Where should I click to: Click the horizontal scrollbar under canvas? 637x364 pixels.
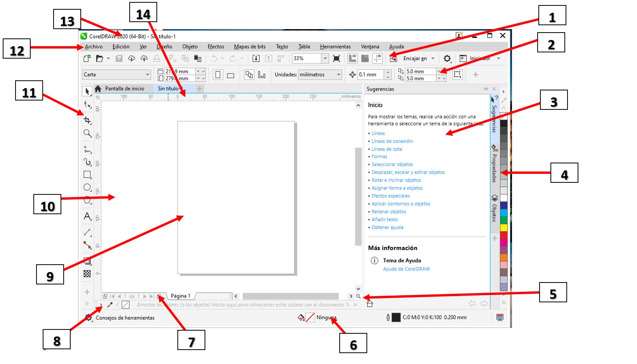(x=290, y=296)
